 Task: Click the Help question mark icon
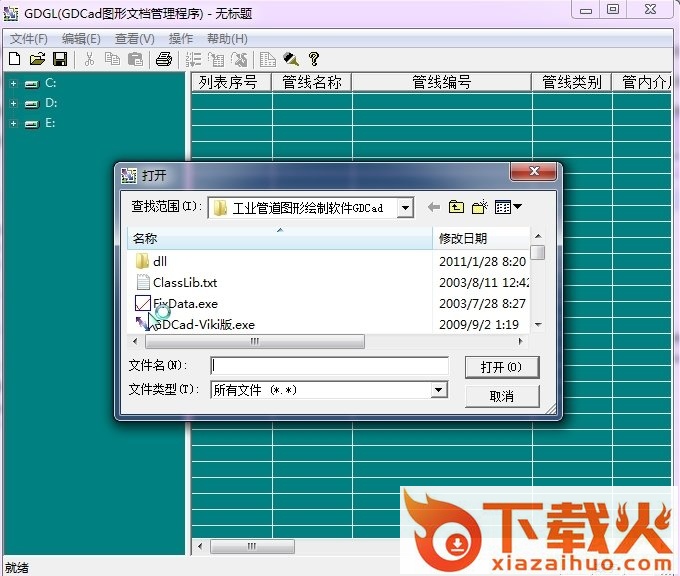(x=314, y=59)
